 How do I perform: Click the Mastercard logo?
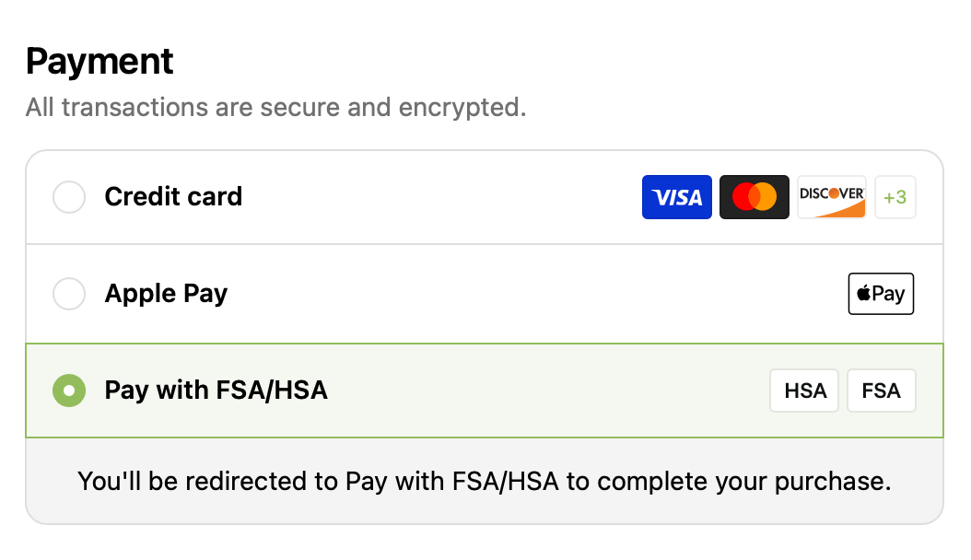coord(755,197)
